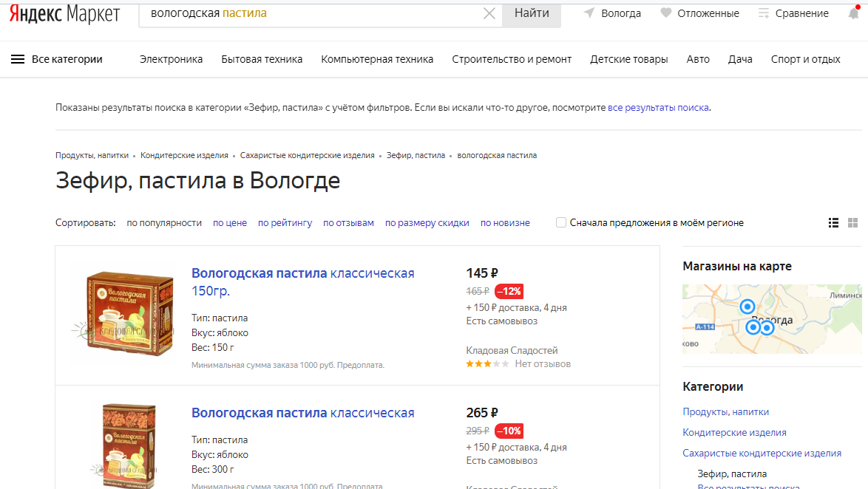Click sidebar item 'Зефир, пастила'
The height and width of the screenshot is (489, 868).
(x=732, y=474)
